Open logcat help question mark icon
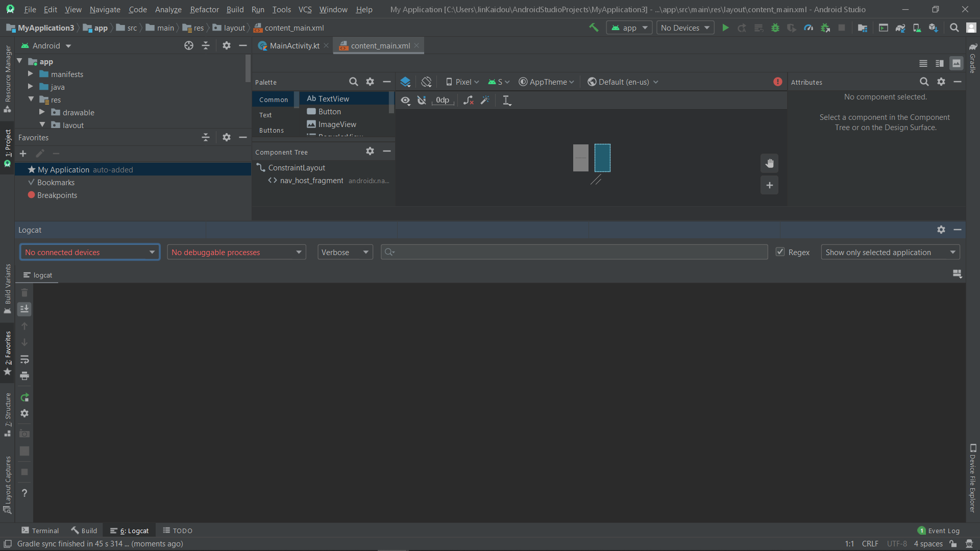 24,493
